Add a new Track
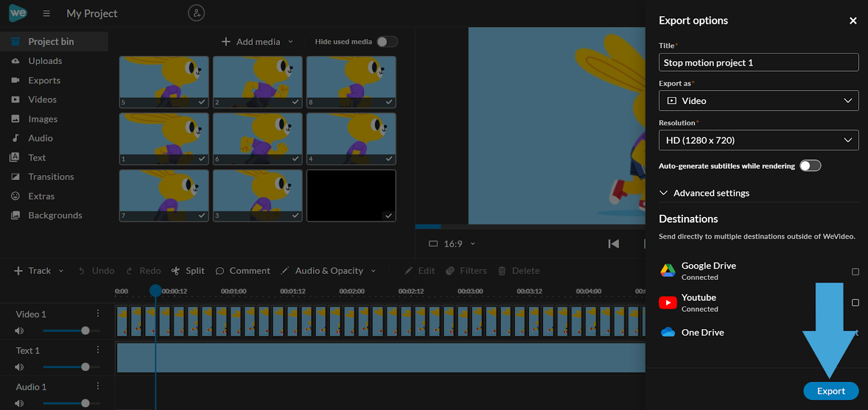Screen dimensions: 868x410 tap(33, 271)
